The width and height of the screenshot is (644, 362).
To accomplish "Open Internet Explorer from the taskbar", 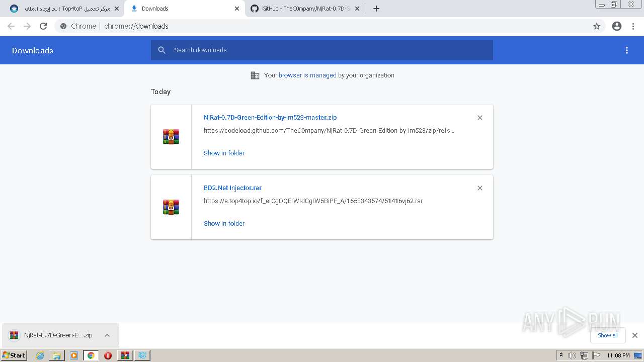I will point(40,355).
